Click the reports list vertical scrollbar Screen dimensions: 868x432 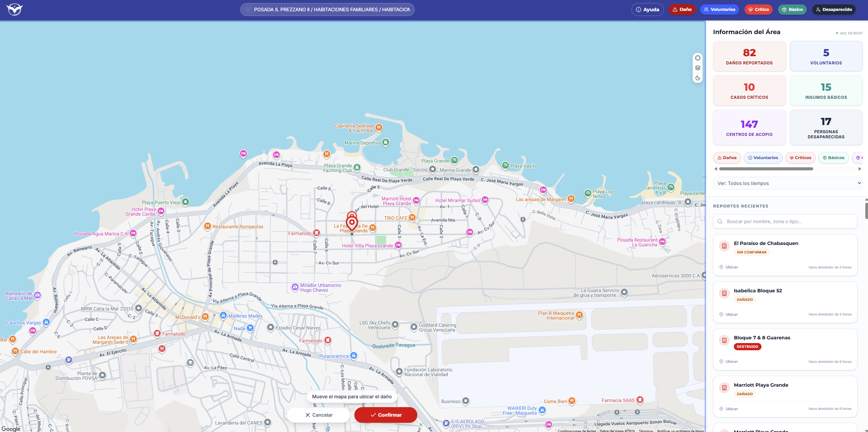pos(866,211)
